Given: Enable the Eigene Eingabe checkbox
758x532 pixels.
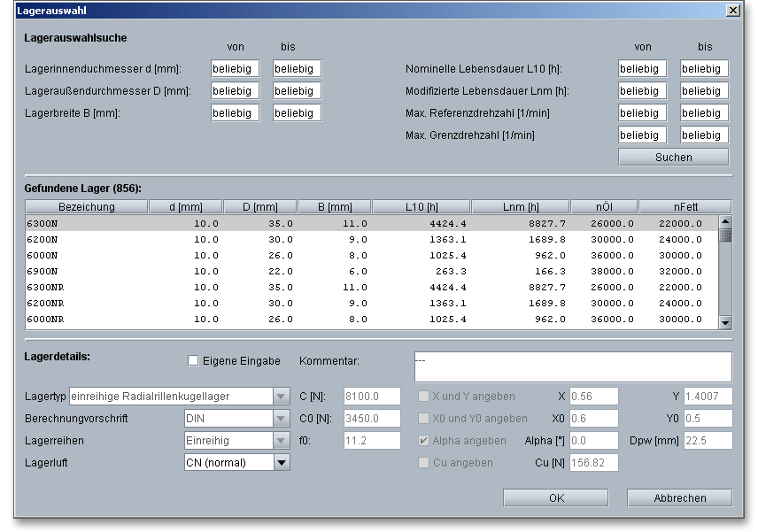Looking at the screenshot, I should tap(193, 361).
